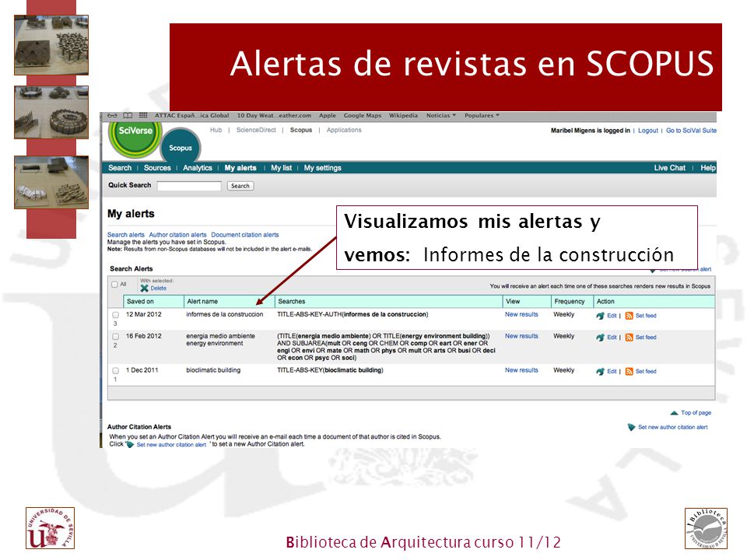Open the reading list glasses icon
This screenshot has height=560, width=747.
112,116
